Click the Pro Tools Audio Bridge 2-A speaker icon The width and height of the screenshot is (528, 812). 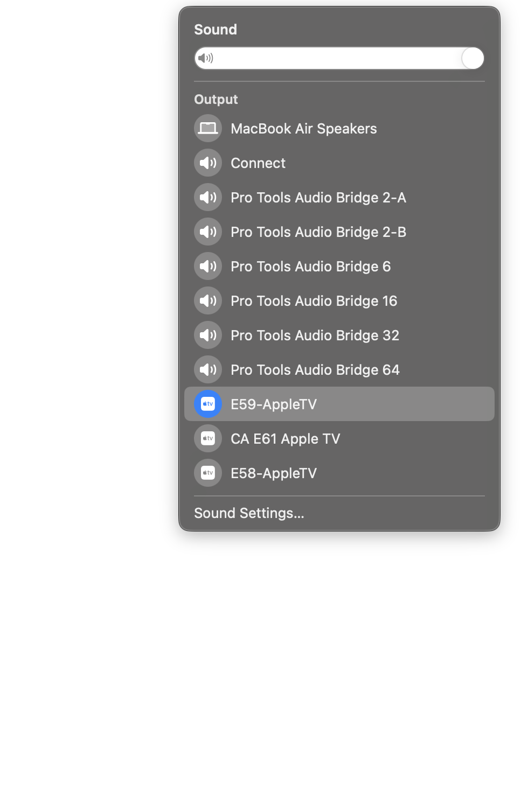pos(208,197)
